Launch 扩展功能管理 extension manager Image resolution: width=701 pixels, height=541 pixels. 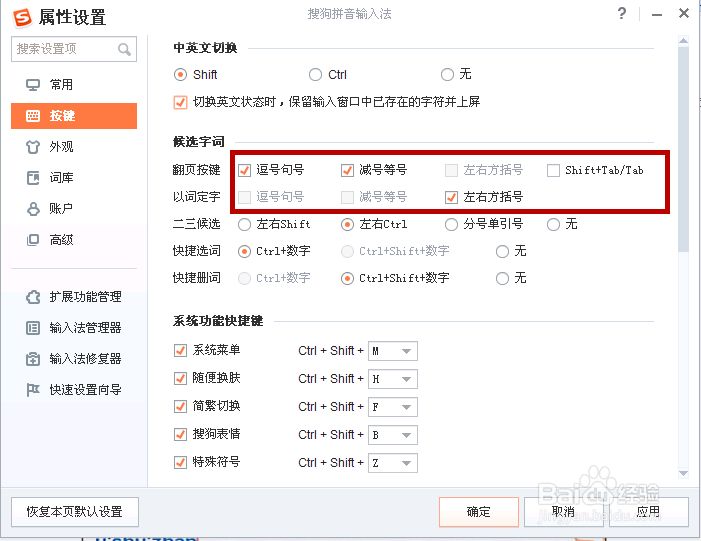click(x=84, y=297)
